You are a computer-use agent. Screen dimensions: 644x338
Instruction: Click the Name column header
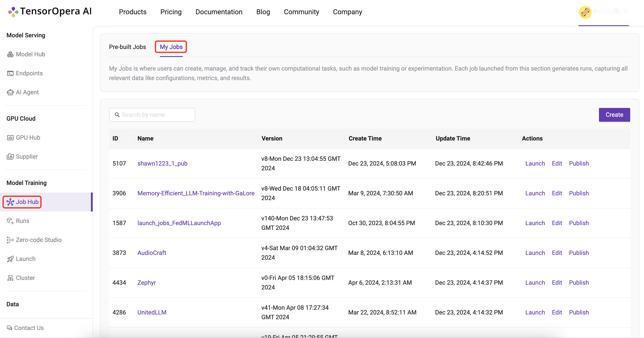point(145,138)
